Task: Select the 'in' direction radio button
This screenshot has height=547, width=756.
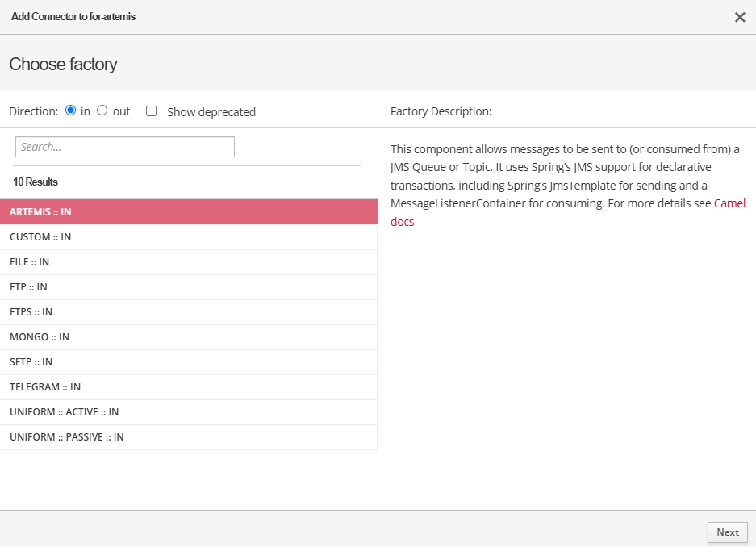Action: coord(70,111)
